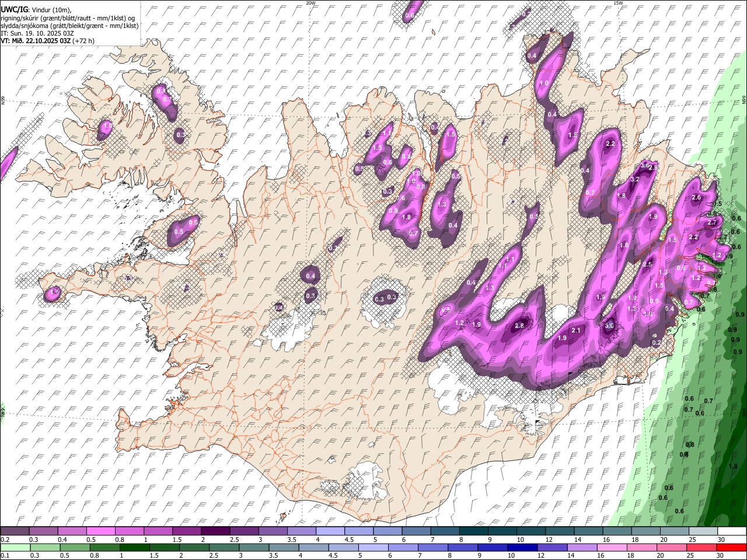Image resolution: width=747 pixels, height=560 pixels.
Task: Click the '0.1' label on the lower legend
Action: [x=5, y=555]
